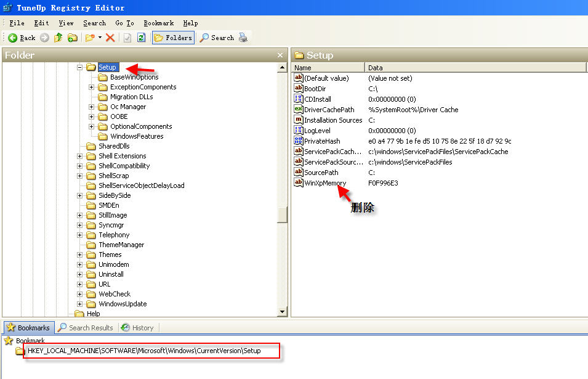Click the Data column header

pos(475,68)
